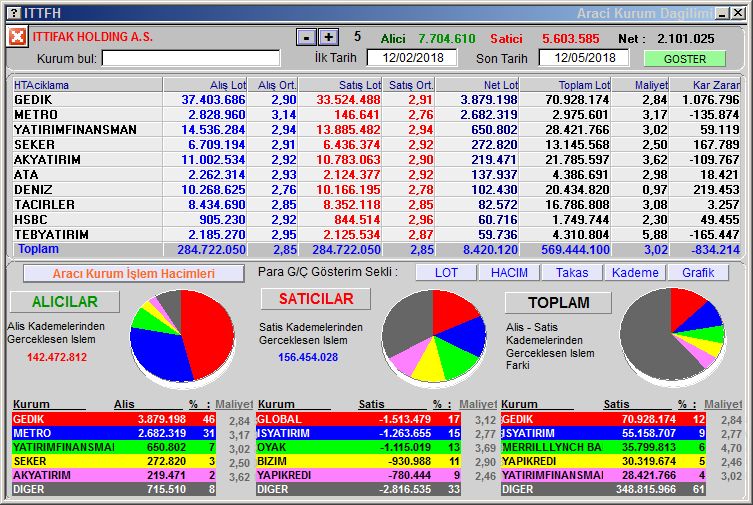Click the ALICILAR button
The height and width of the screenshot is (505, 753).
point(65,301)
